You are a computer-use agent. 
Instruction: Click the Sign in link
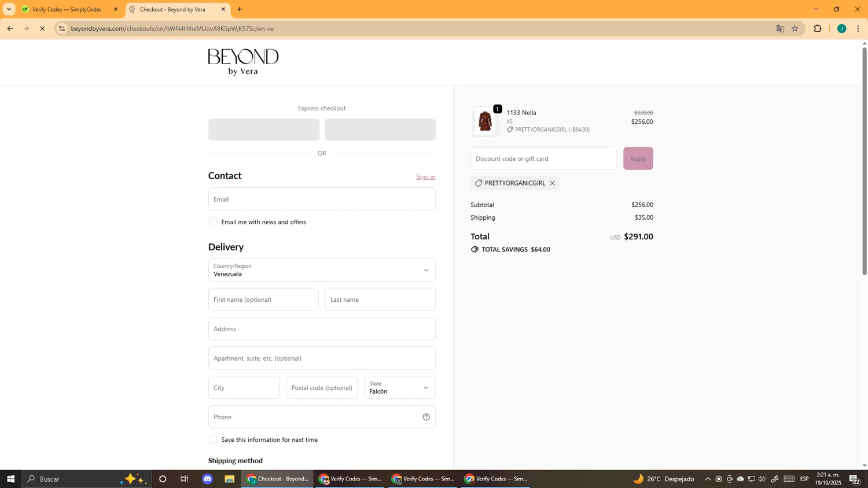tap(426, 177)
